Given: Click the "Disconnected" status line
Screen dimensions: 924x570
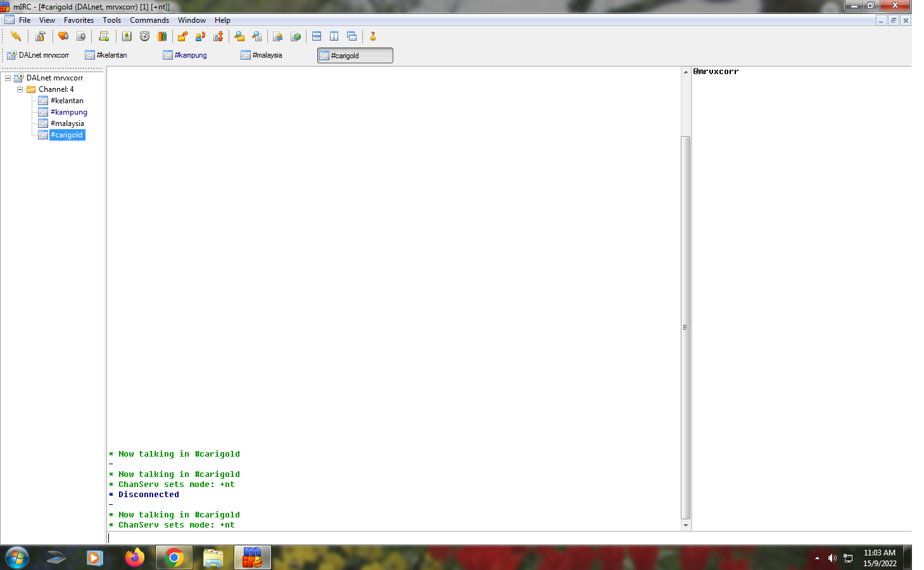Looking at the screenshot, I should (x=148, y=495).
